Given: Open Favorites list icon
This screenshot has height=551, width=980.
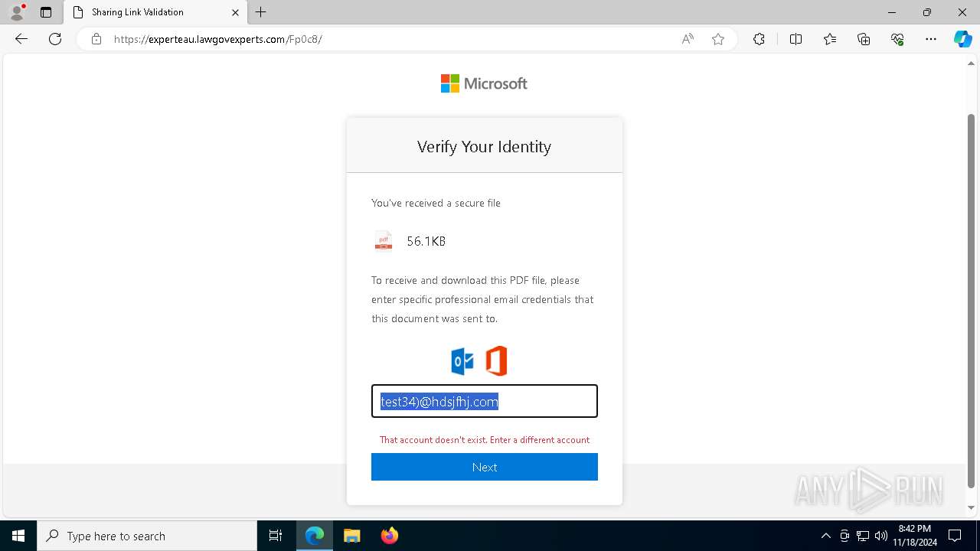Looking at the screenshot, I should 830,39.
